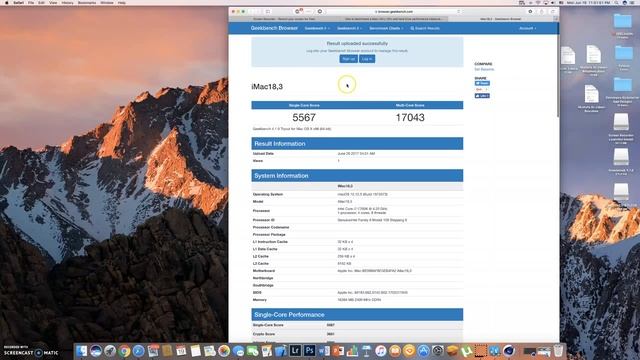Open Bookmarks menu in menu bar
The height and width of the screenshot is (360, 640).
click(x=87, y=2)
